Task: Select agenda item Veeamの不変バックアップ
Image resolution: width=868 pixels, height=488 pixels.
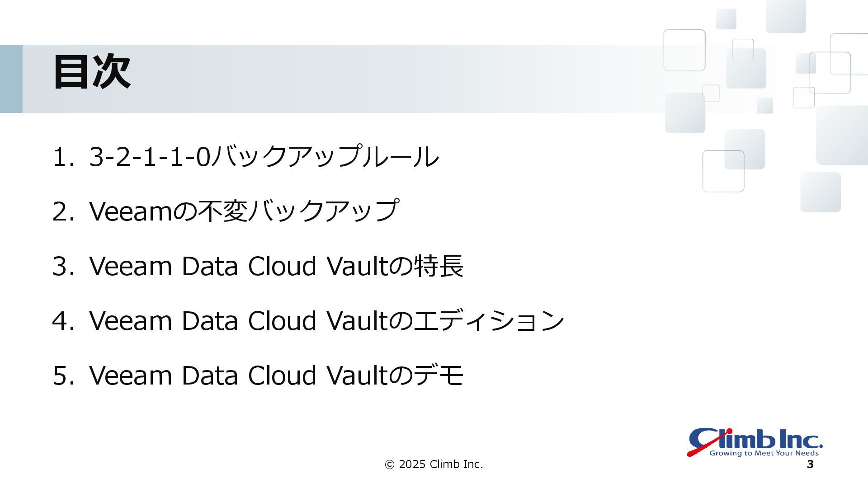Action: coord(244,211)
